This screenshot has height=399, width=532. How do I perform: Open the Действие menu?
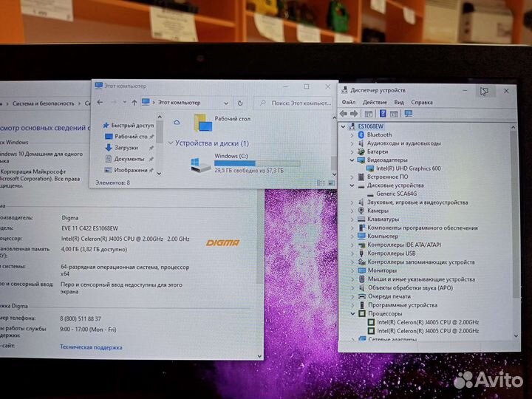pos(375,102)
